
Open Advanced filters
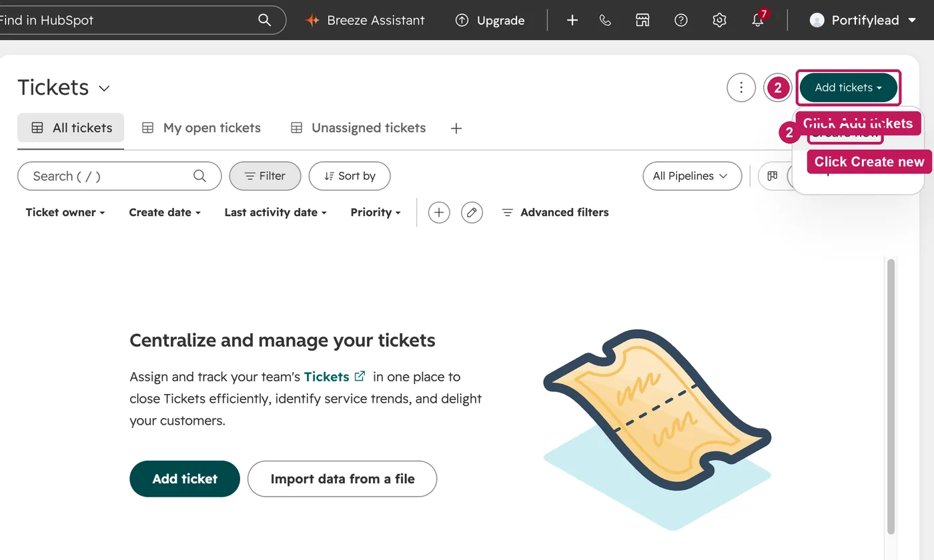tap(555, 213)
